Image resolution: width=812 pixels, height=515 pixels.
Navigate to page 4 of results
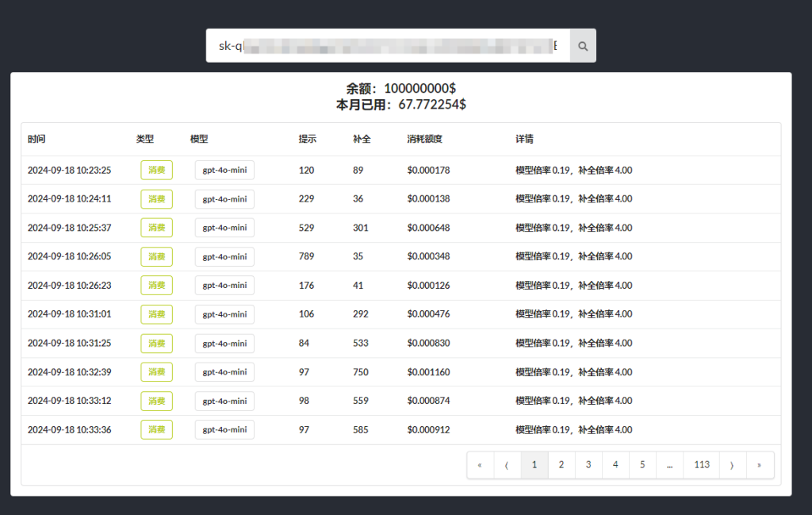point(615,465)
